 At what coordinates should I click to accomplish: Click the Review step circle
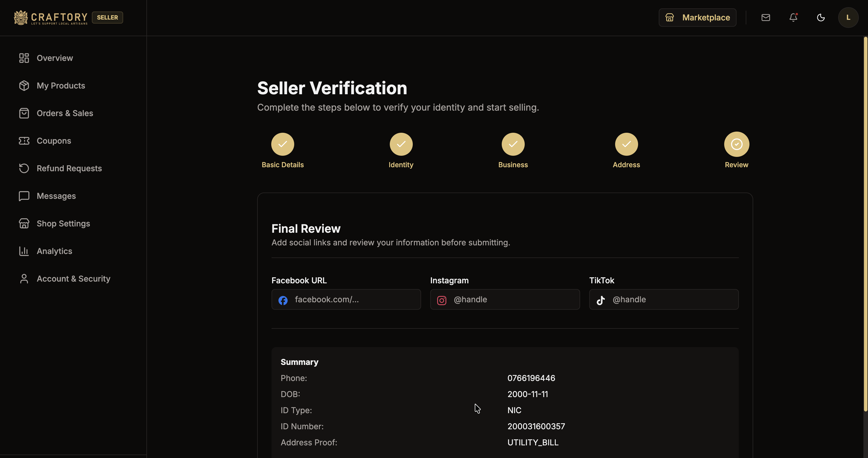point(736,144)
